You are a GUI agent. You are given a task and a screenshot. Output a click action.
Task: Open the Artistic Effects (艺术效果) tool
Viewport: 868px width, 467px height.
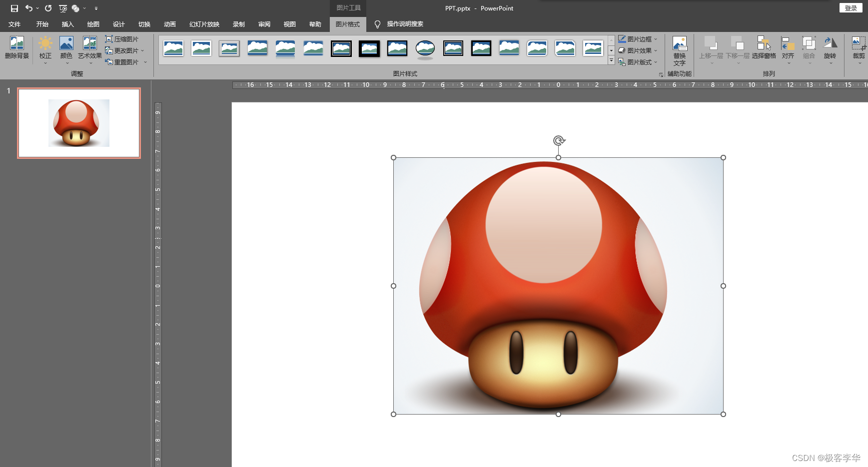90,47
